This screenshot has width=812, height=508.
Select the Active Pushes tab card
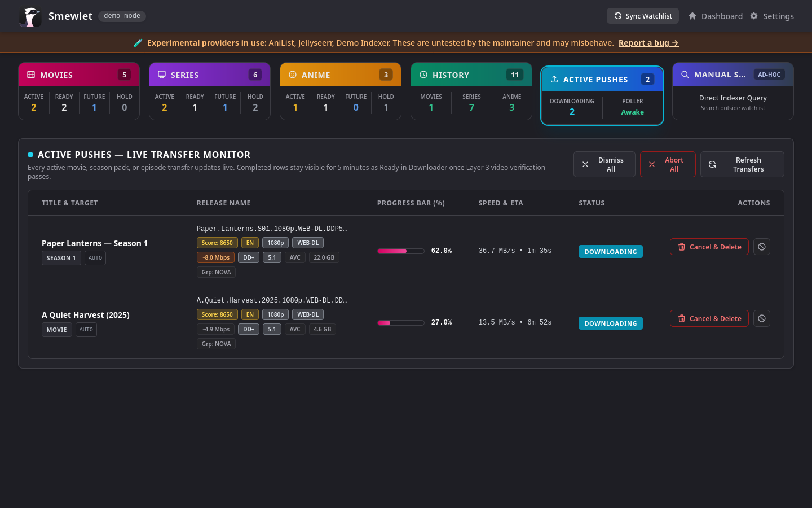tap(602, 95)
